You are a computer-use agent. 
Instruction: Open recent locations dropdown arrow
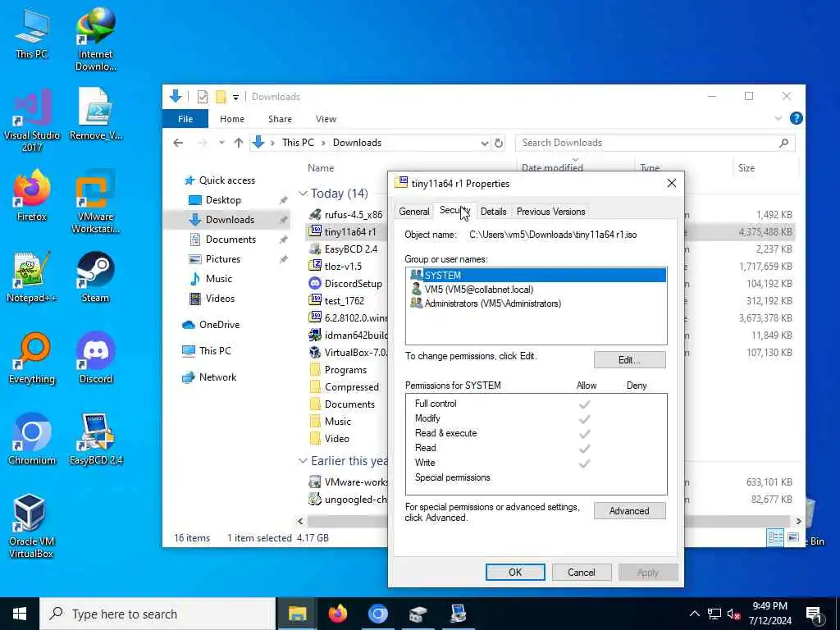[221, 143]
